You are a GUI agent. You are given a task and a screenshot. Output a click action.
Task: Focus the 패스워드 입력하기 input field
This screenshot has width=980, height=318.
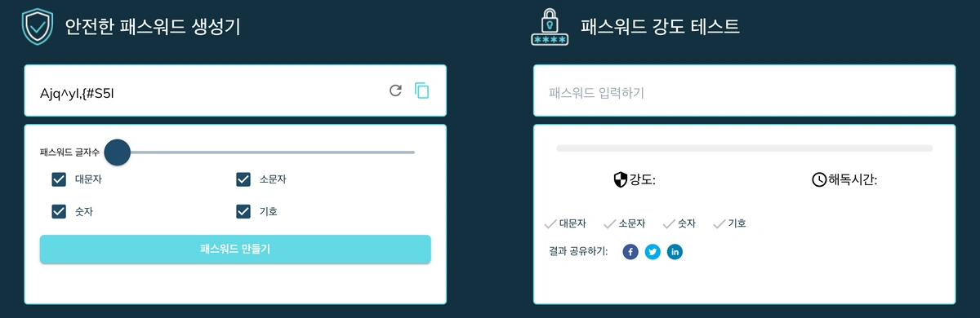point(744,91)
